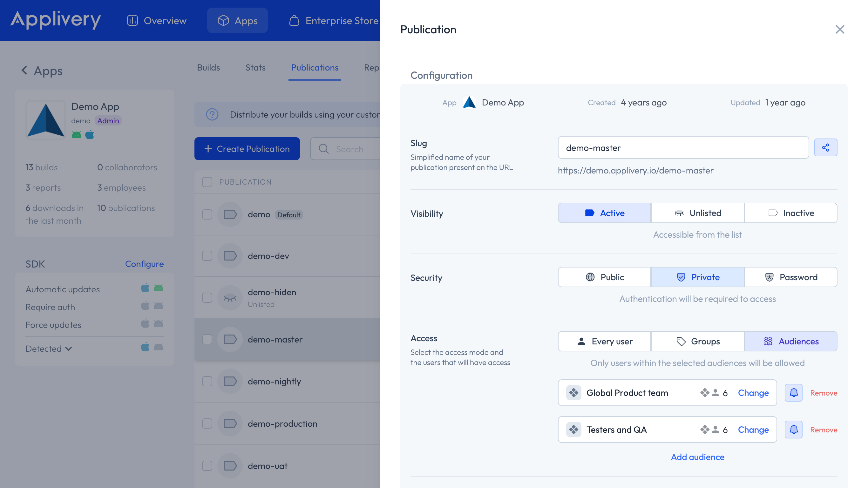
Task: Click bell notification icon for Testers and QA
Action: 793,429
